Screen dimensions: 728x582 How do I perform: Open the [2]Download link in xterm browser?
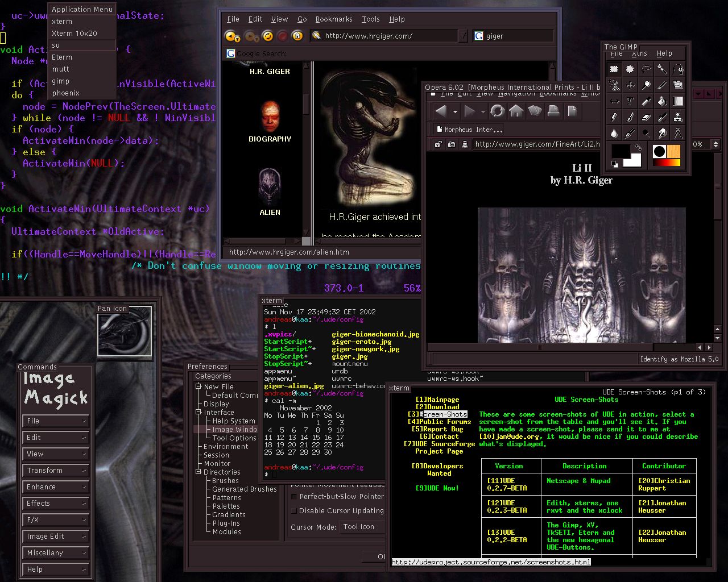pyautogui.click(x=437, y=407)
